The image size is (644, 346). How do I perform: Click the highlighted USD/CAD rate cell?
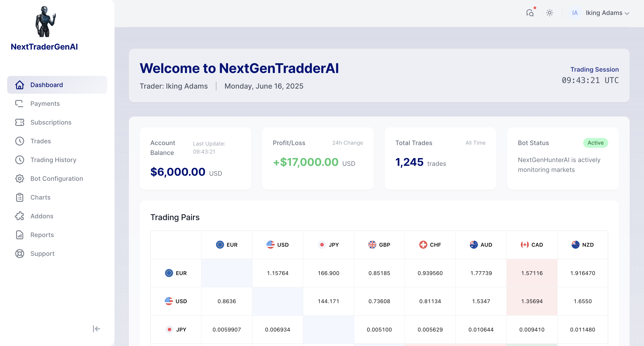(x=532, y=301)
